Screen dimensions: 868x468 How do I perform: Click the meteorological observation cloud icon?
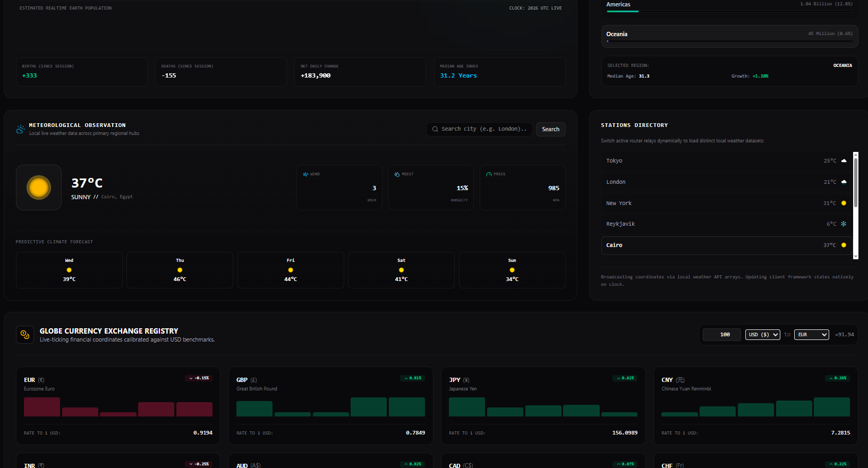pyautogui.click(x=20, y=129)
